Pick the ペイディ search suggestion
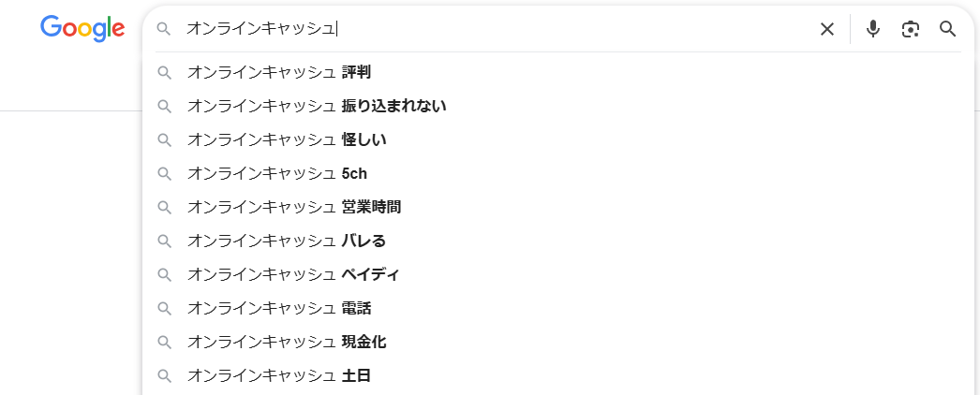 click(x=293, y=274)
